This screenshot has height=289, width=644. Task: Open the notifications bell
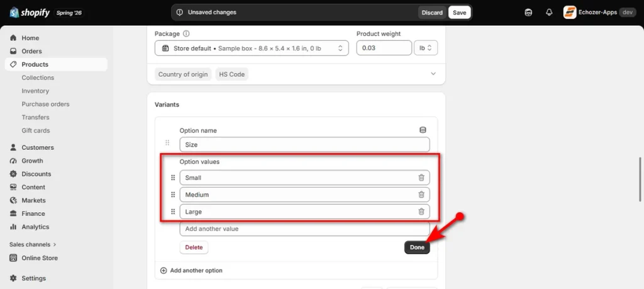coord(549,13)
